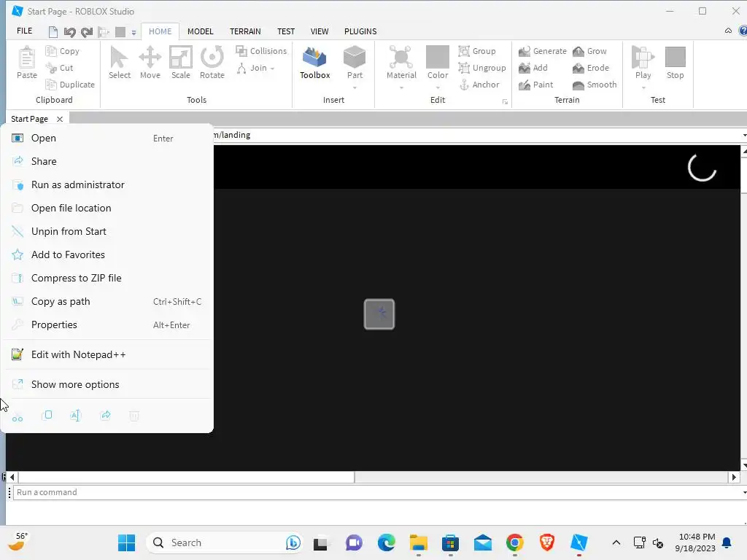The width and height of the screenshot is (747, 560).
Task: Switch to the VIEW ribbon tab
Action: [320, 31]
